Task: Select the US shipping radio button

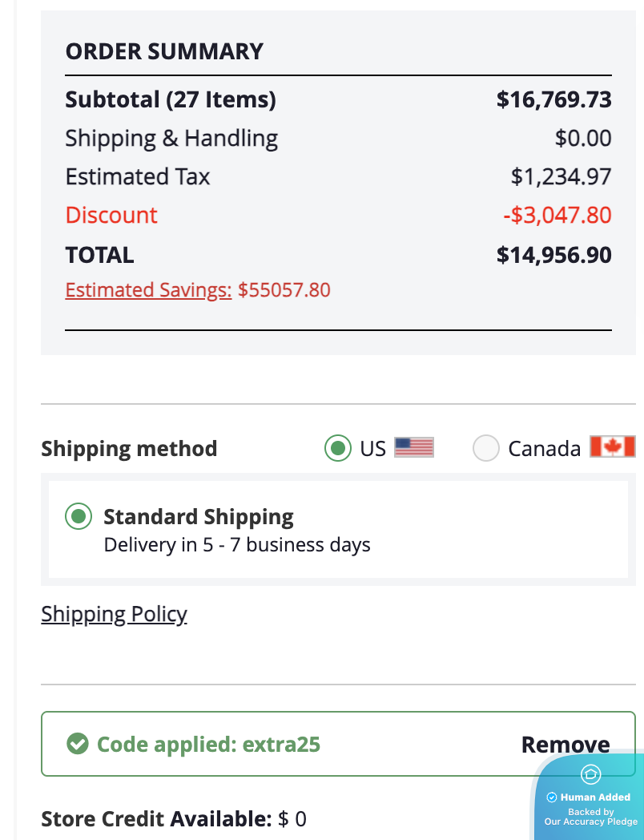Action: [339, 448]
